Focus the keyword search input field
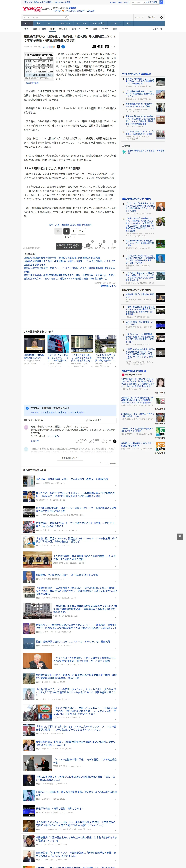 pos(44,18)
